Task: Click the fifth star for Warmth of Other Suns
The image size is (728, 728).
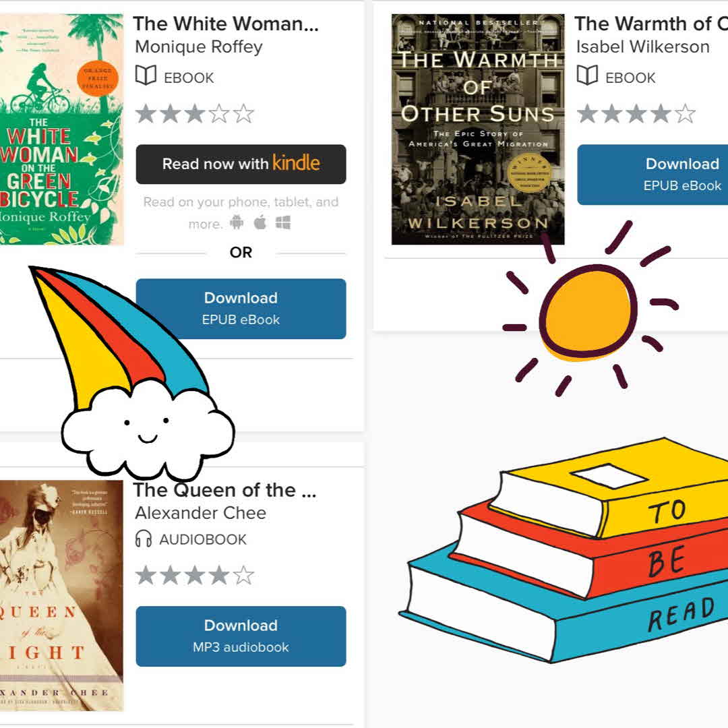Action: tap(686, 114)
